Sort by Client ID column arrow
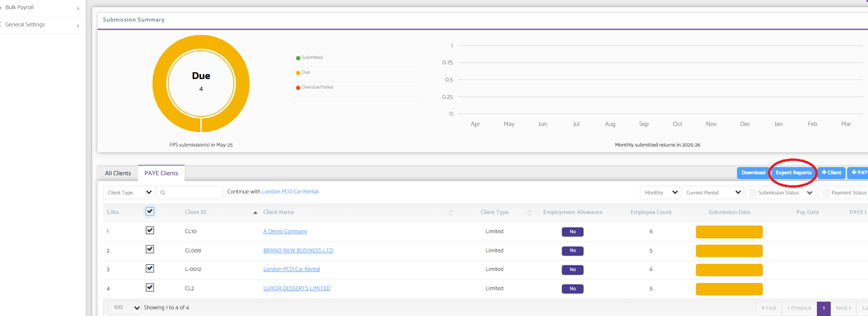 tap(255, 213)
